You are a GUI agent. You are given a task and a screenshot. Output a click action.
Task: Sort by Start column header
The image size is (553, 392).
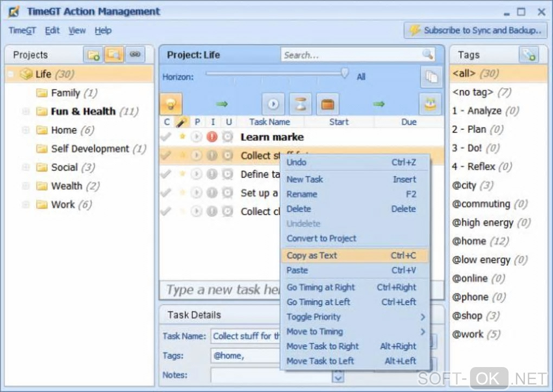(338, 122)
